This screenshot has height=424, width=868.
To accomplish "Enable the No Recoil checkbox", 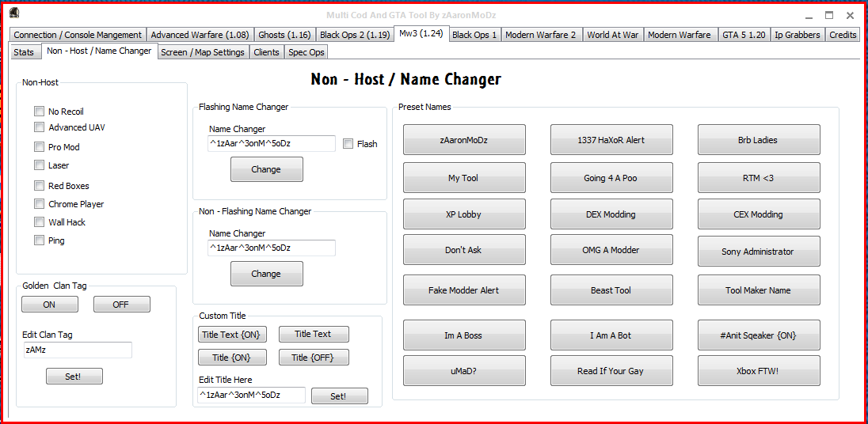I will tap(39, 111).
